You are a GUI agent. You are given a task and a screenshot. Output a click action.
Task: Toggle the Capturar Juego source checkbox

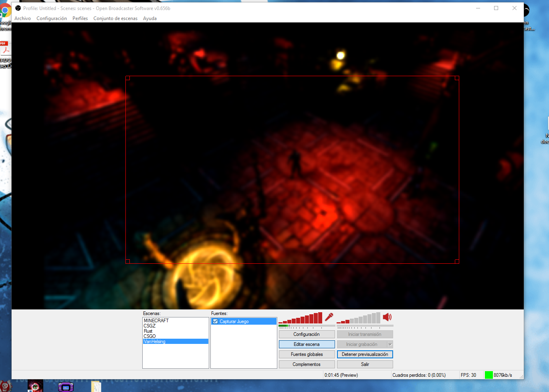[215, 321]
